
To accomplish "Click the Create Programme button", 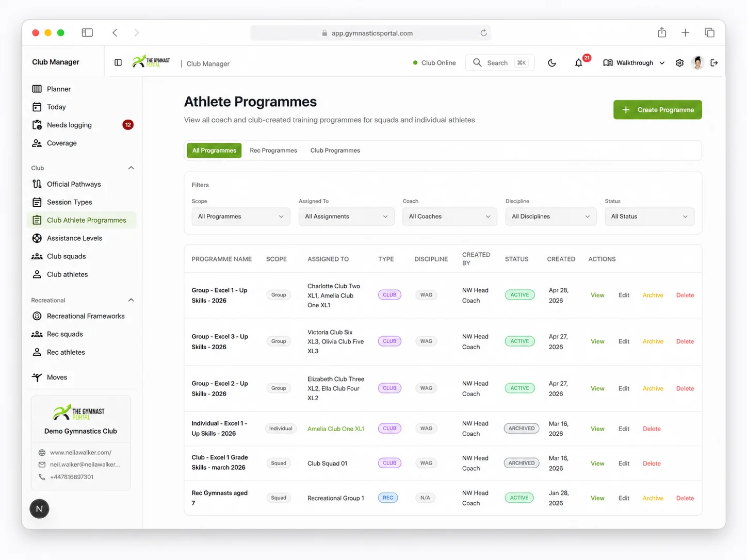I will pyautogui.click(x=658, y=110).
